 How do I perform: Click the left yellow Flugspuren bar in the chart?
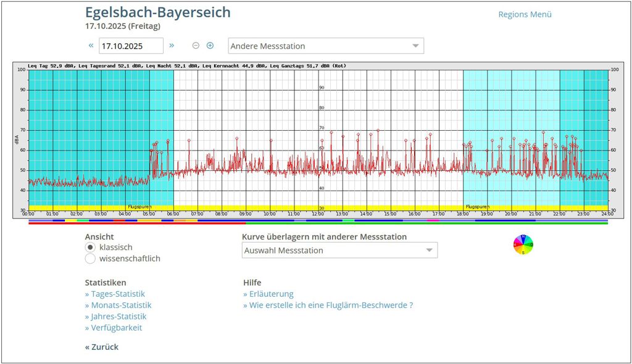(x=101, y=207)
